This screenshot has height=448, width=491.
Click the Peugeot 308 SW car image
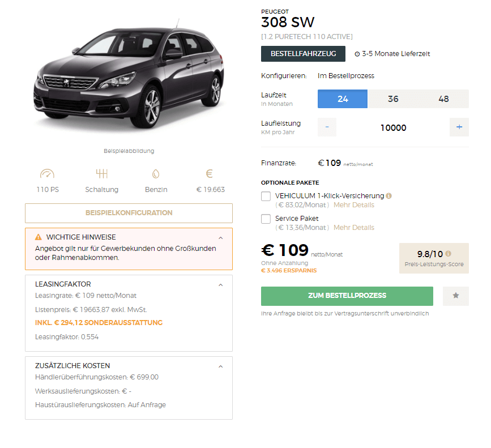129,75
